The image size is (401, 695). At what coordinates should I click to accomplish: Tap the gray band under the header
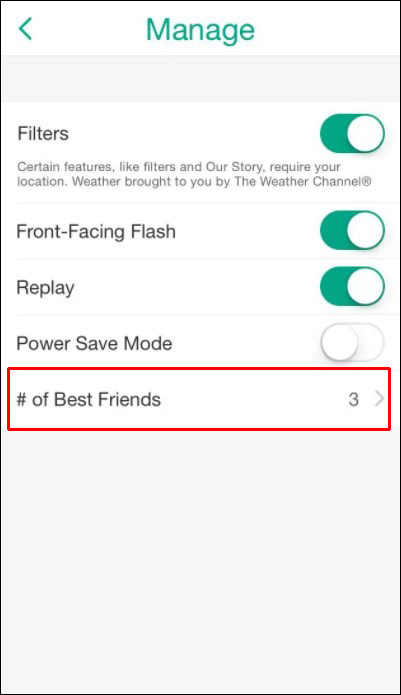[200, 78]
